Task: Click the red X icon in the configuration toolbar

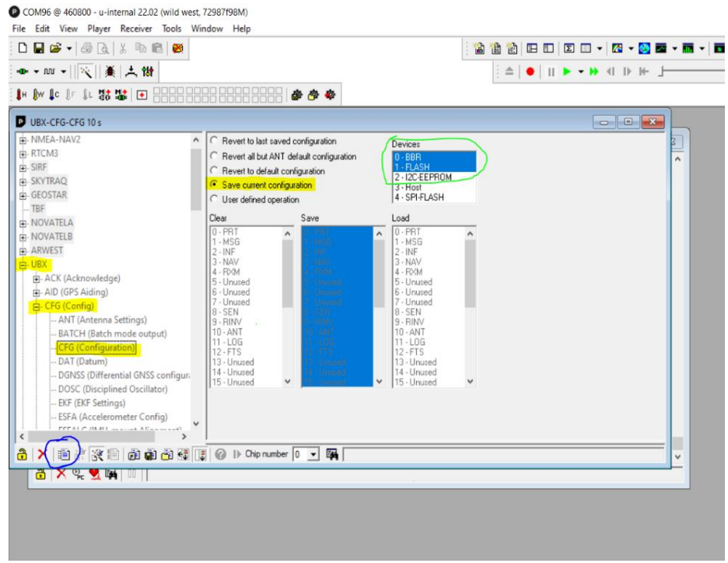Action: 43,454
